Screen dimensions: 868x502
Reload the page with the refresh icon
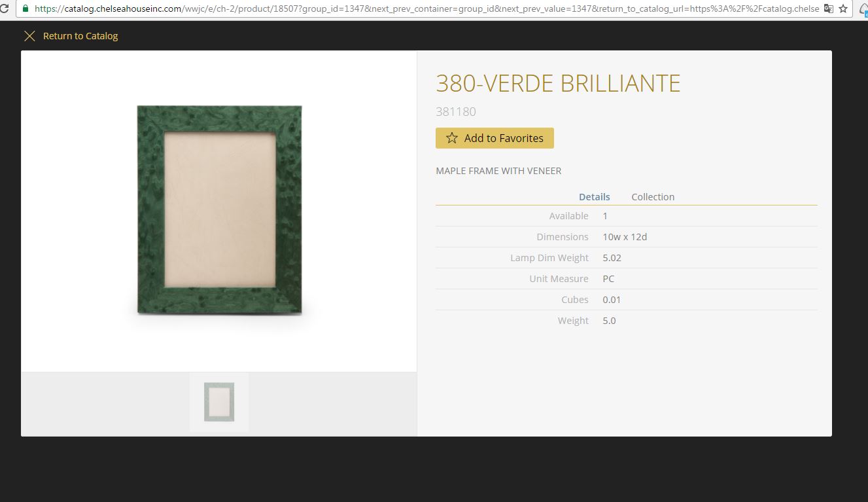3,9
